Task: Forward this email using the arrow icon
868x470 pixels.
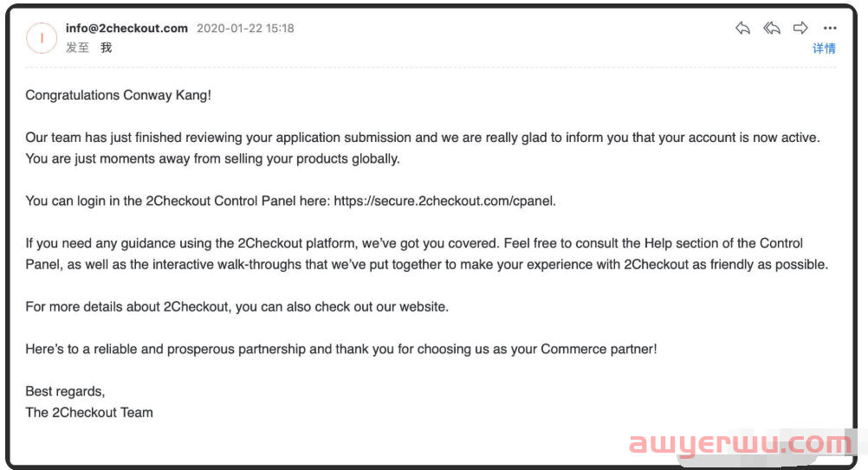Action: point(800,29)
